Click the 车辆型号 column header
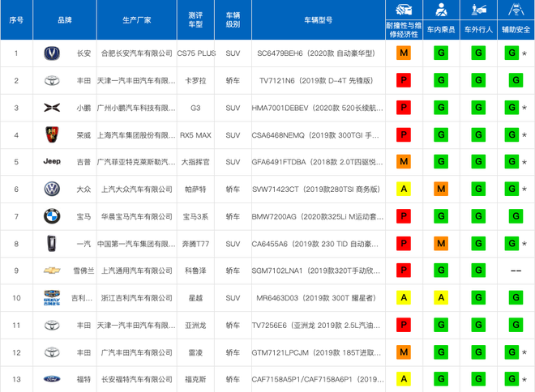The width and height of the screenshot is (535, 392). pyautogui.click(x=319, y=20)
